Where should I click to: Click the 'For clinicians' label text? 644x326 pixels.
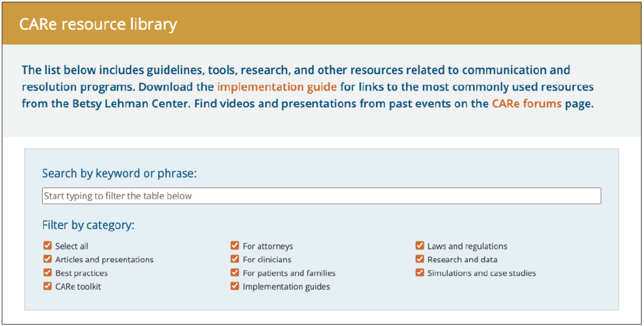pyautogui.click(x=267, y=260)
